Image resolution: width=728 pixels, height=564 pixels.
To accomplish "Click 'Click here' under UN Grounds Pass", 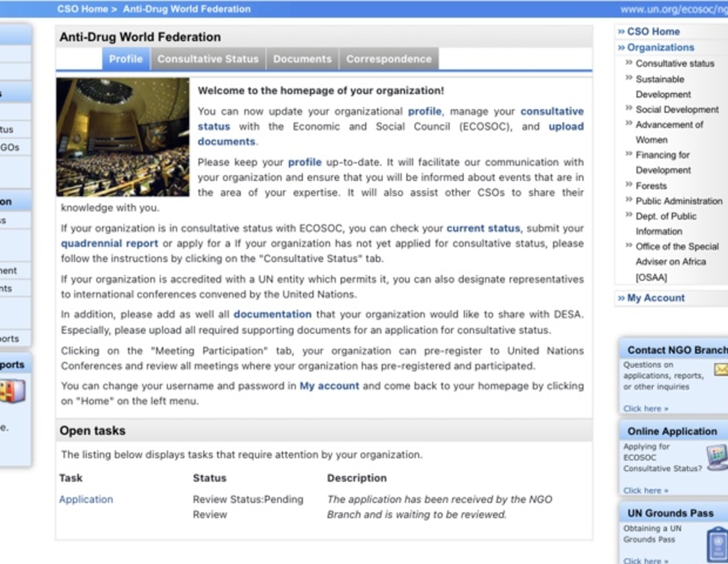I will pos(646,560).
